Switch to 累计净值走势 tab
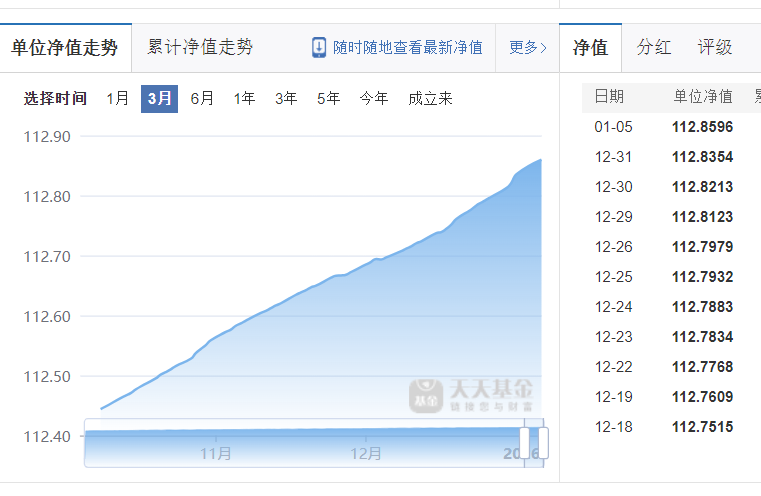Viewport: 761px width, 496px height. coord(200,47)
